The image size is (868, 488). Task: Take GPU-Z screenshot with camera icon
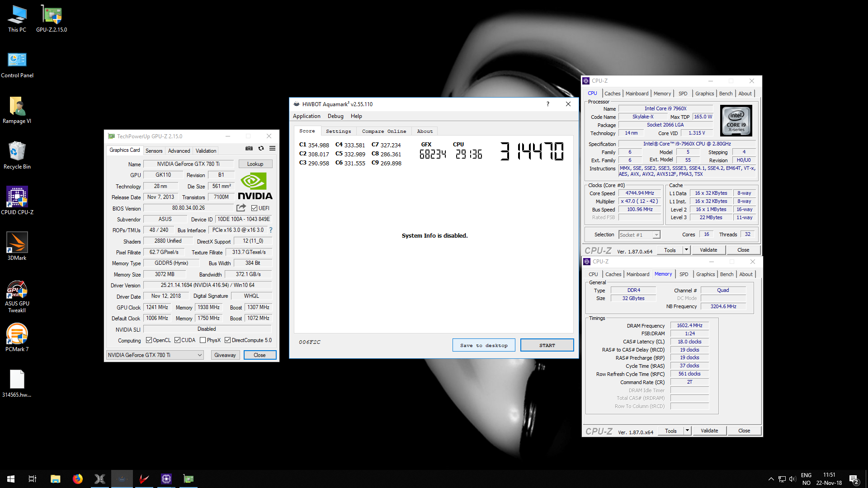click(249, 148)
